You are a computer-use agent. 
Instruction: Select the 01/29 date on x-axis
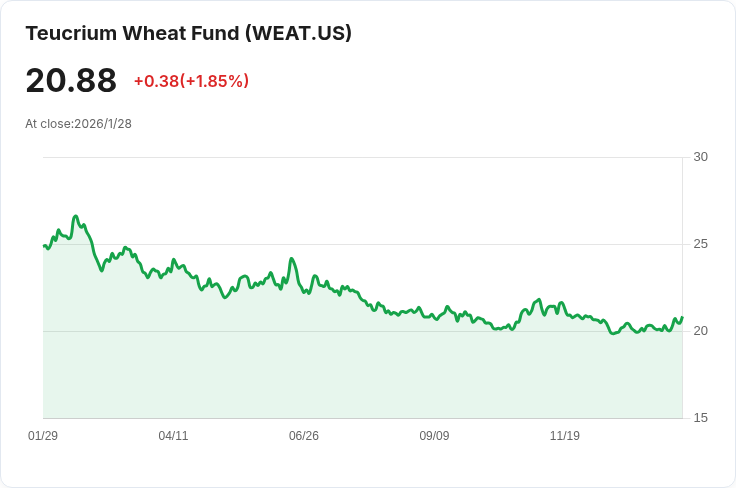click(x=43, y=436)
